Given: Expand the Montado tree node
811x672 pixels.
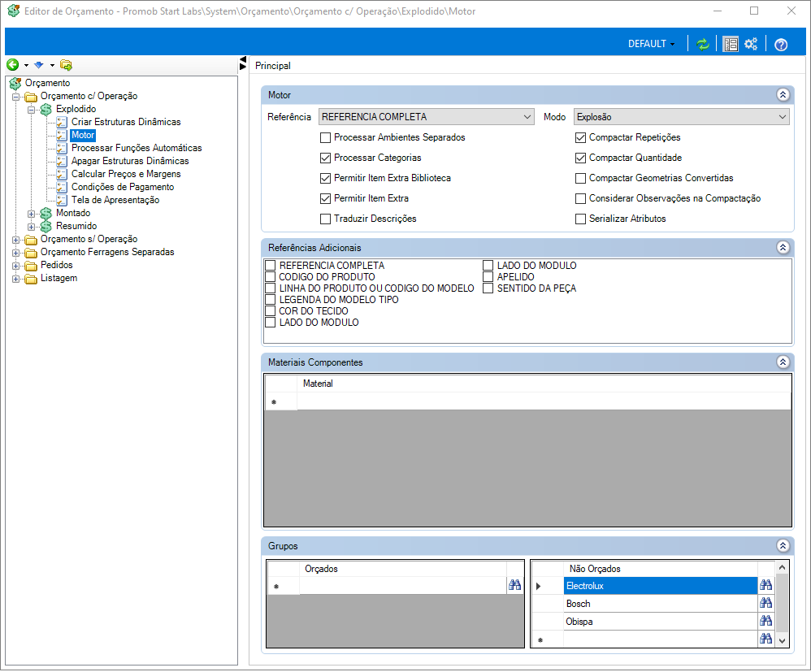Looking at the screenshot, I should [x=31, y=214].
